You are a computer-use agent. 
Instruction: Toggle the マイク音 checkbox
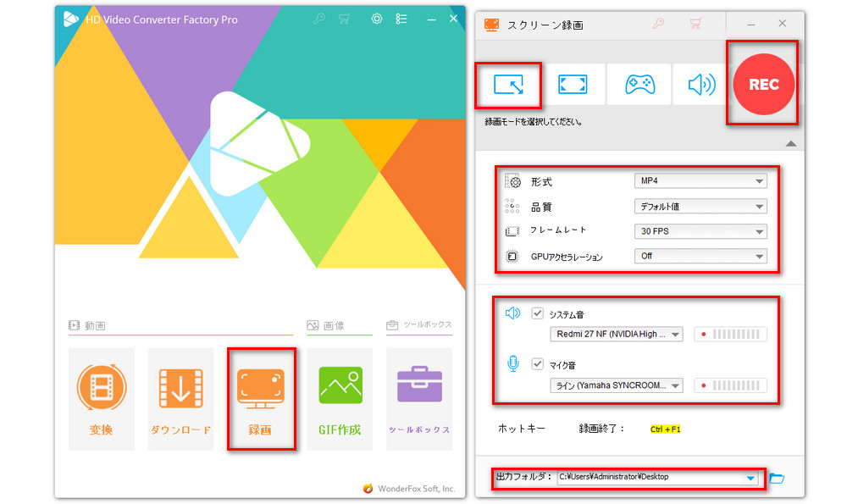click(x=537, y=364)
